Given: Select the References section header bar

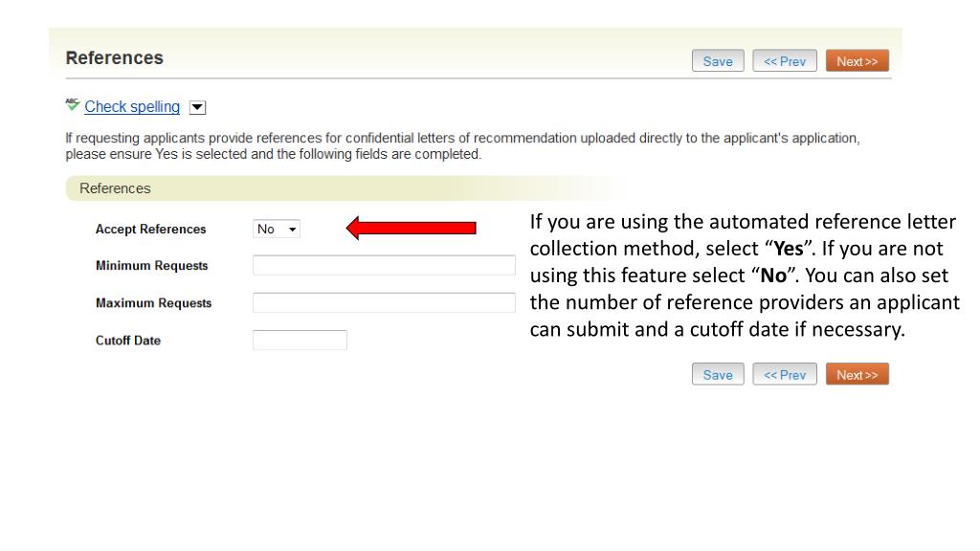Looking at the screenshot, I should (343, 188).
